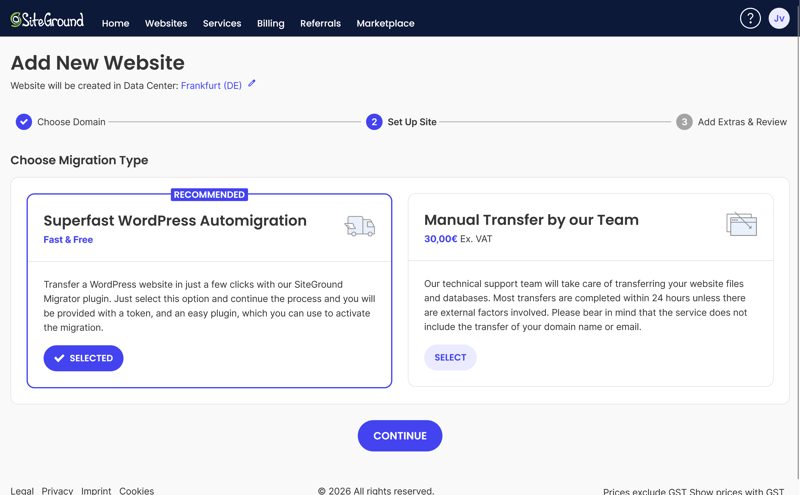Open the Websites menu item
800x495 pixels.
click(166, 23)
